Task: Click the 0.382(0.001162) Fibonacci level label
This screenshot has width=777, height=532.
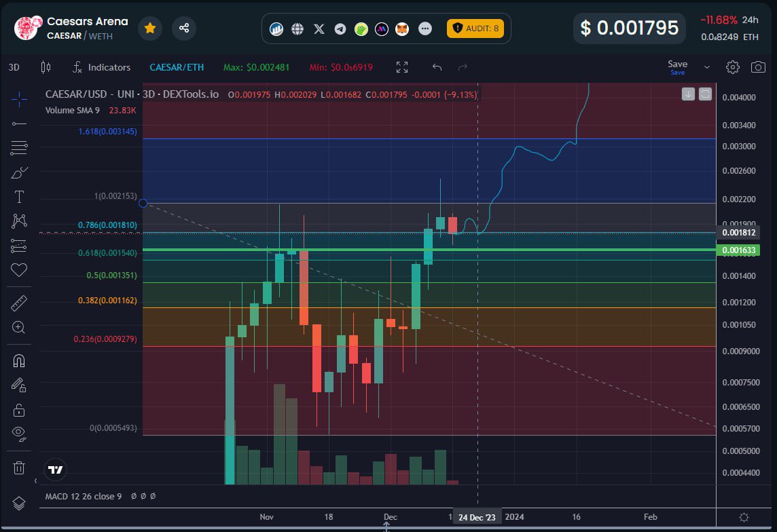Action: [107, 301]
